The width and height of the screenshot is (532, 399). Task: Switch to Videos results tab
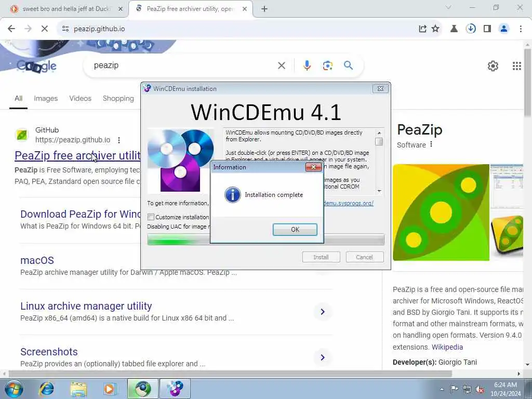pyautogui.click(x=80, y=98)
